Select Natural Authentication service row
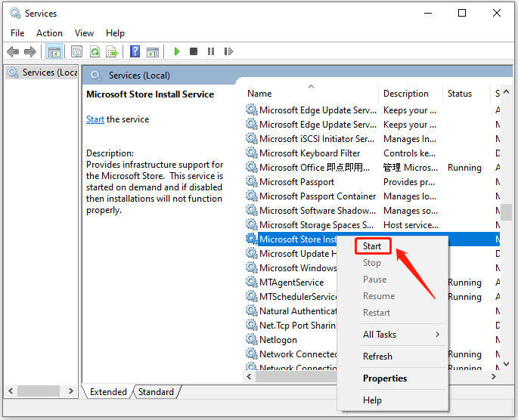The image size is (518, 420). pos(291,310)
